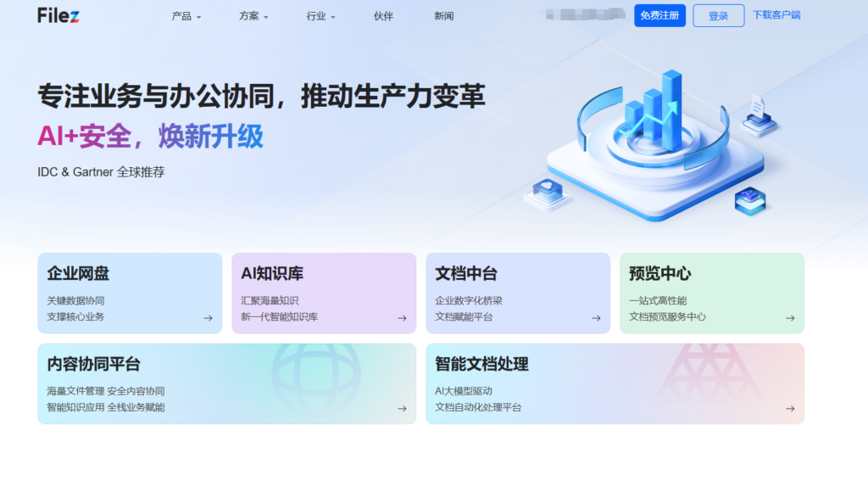Click the AI+安全，焕新升级 slogan
Viewport: 868px width, 486px height.
pos(151,137)
